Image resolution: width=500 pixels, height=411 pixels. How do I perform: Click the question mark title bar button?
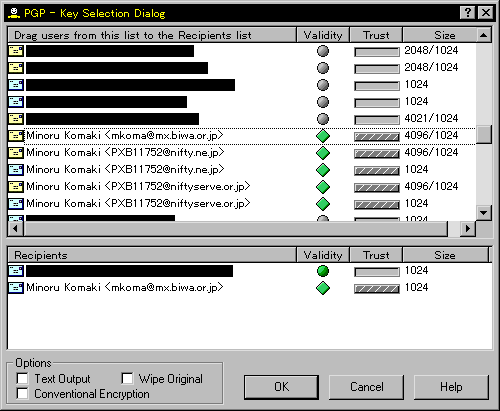tap(468, 13)
